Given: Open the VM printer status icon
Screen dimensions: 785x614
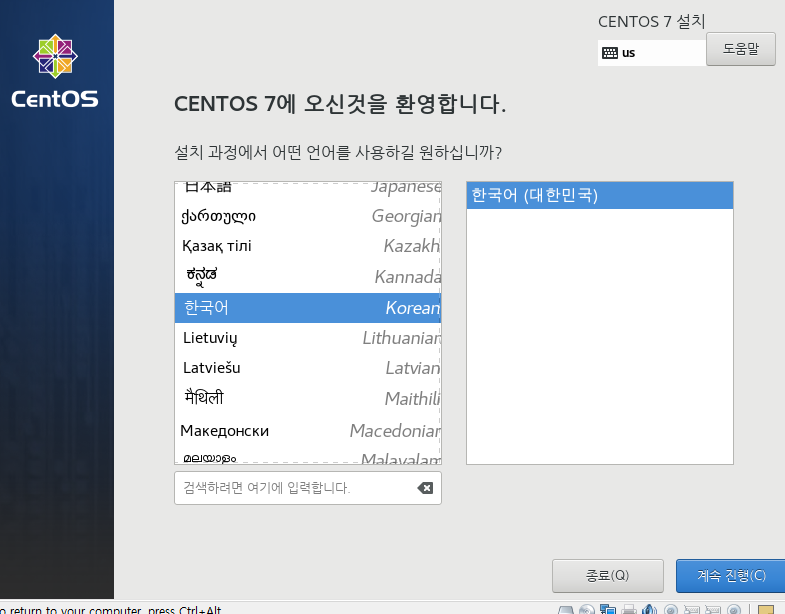Looking at the screenshot, I should point(629,609).
